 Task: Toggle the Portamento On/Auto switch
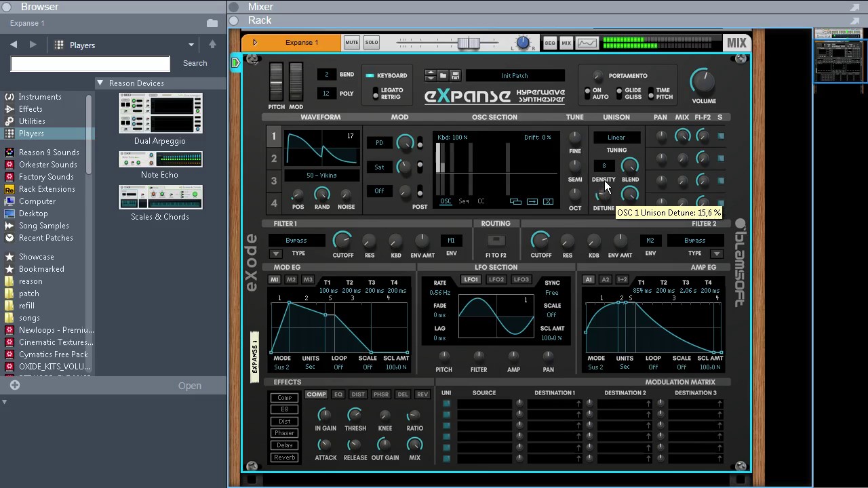click(x=587, y=94)
